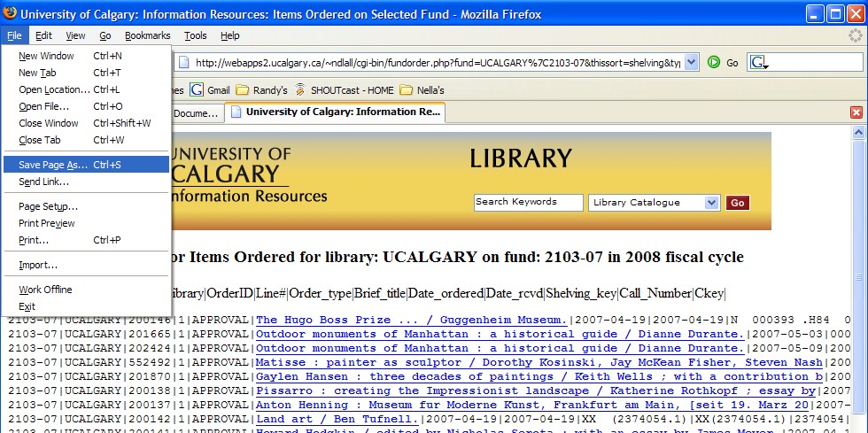The width and height of the screenshot is (868, 433).
Task: Click the Firefox throbber activity icon
Action: [856, 35]
